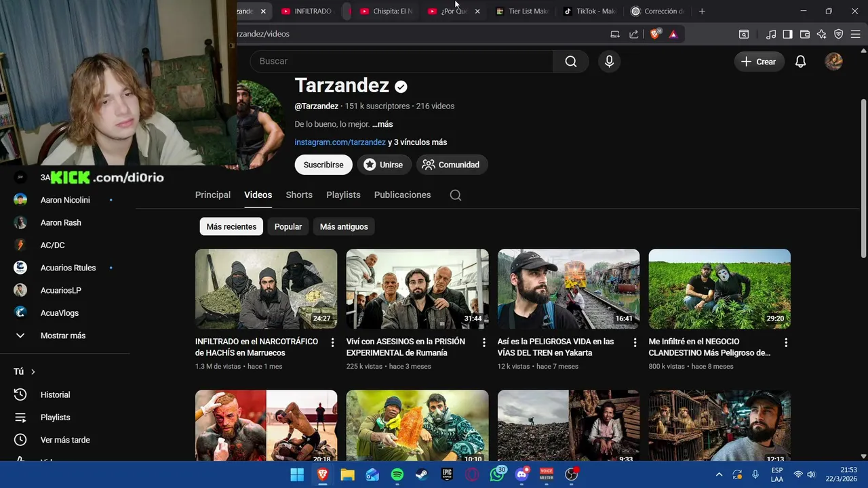Open the YouTube account avatar menu
868x488 pixels.
coord(833,62)
